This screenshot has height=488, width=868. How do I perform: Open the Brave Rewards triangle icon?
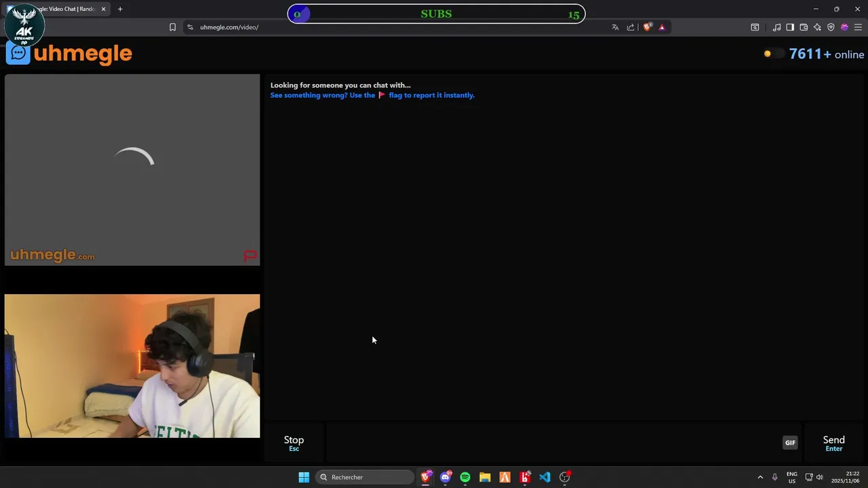[x=662, y=27]
